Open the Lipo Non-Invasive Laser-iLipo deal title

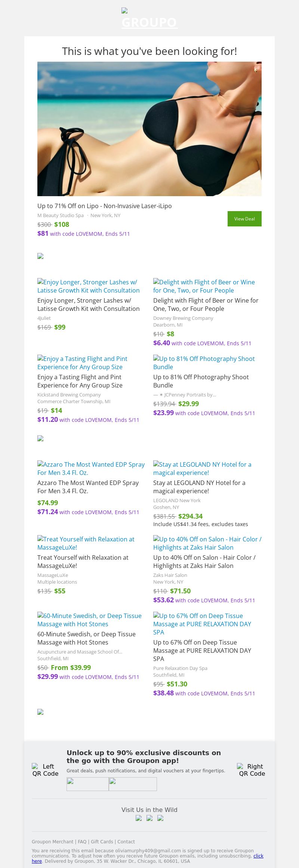105,206
